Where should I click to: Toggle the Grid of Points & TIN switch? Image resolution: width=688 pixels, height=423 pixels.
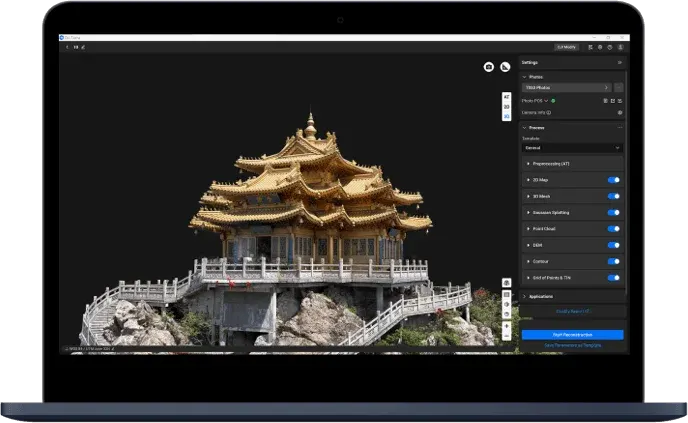point(613,278)
